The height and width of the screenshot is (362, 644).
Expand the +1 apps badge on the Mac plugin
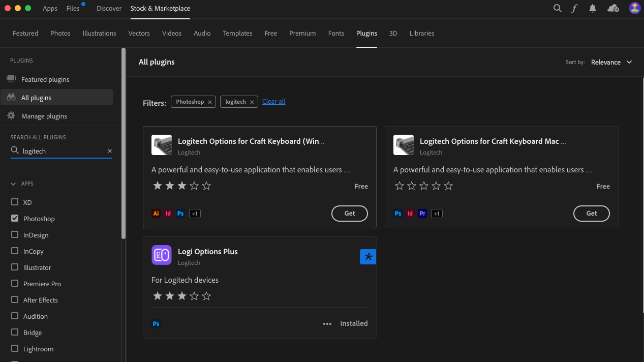click(x=436, y=214)
